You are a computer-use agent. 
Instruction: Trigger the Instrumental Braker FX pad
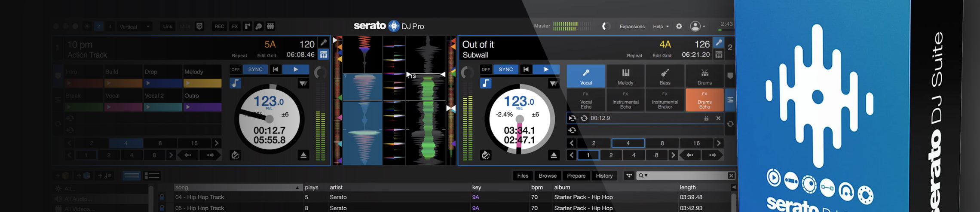665,100
